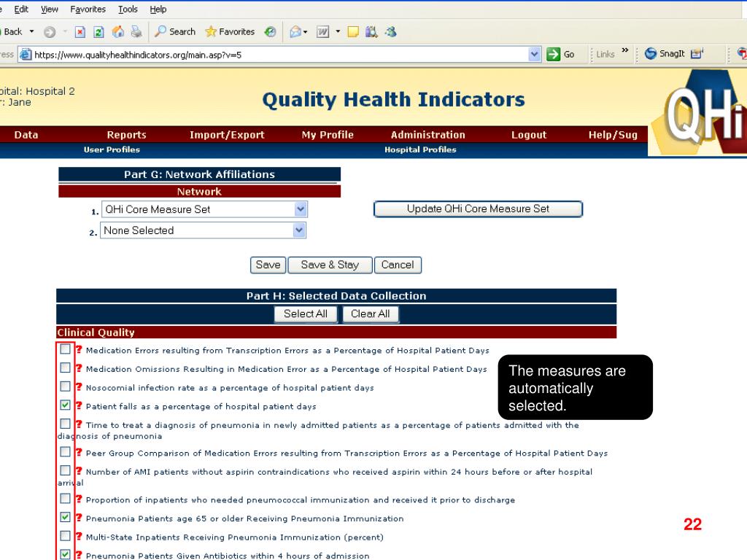The height and width of the screenshot is (560, 747).
Task: Click the SnagIt toolbar icon
Action: pos(665,54)
